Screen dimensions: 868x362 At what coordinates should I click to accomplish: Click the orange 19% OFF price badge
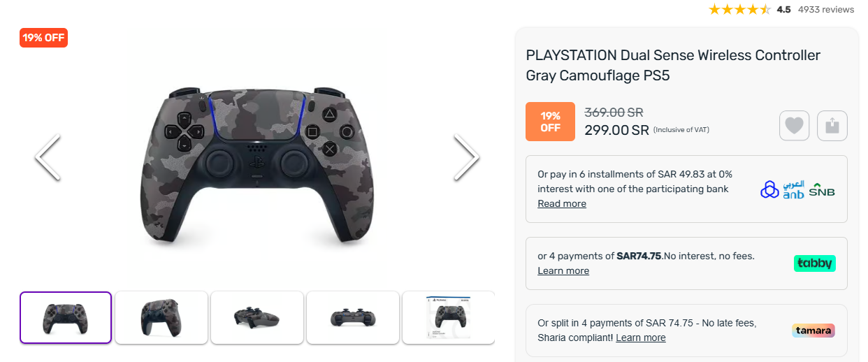tap(550, 122)
